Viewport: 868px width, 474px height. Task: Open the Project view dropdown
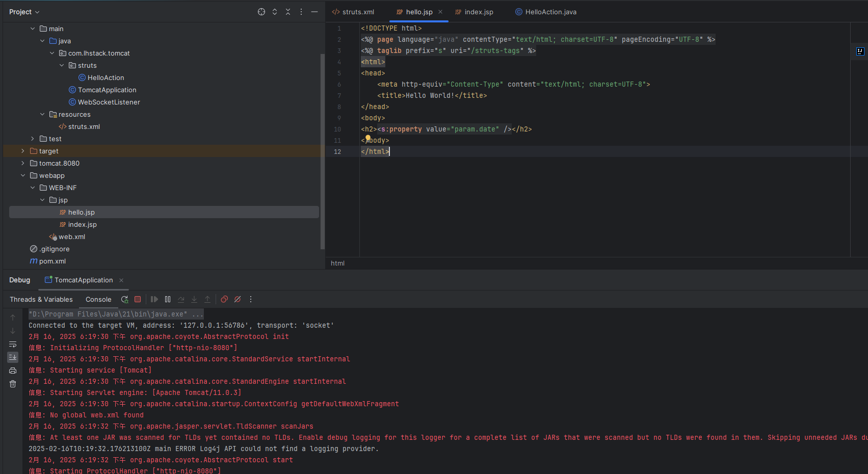[x=24, y=12]
